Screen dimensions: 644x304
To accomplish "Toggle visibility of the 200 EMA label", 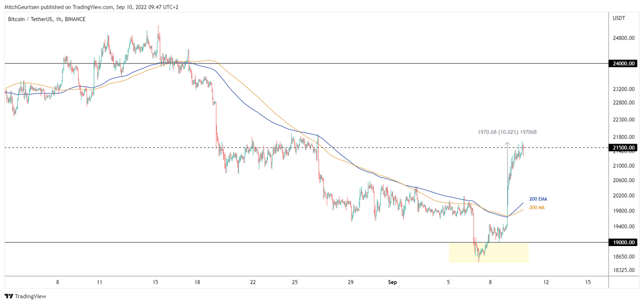I will [x=538, y=199].
